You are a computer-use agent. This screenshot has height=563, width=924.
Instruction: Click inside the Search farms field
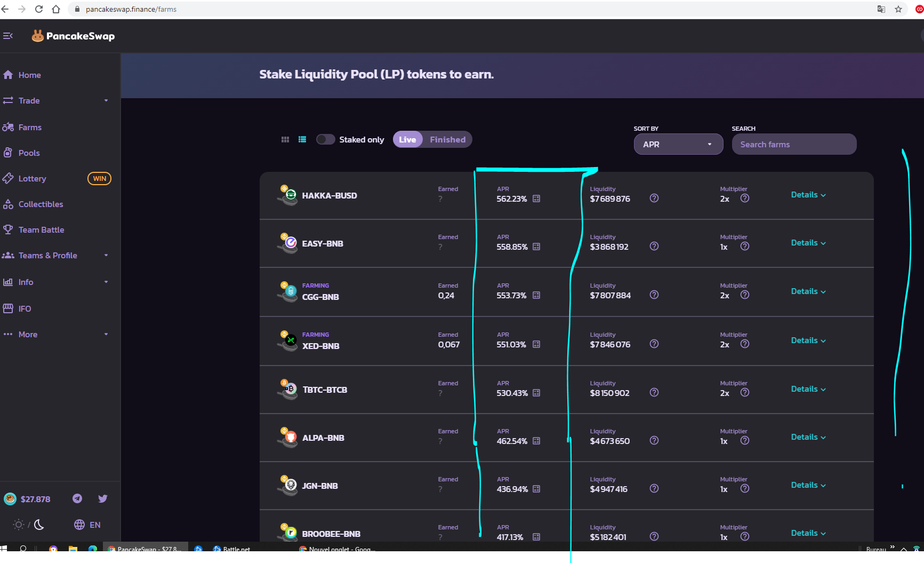tap(794, 144)
